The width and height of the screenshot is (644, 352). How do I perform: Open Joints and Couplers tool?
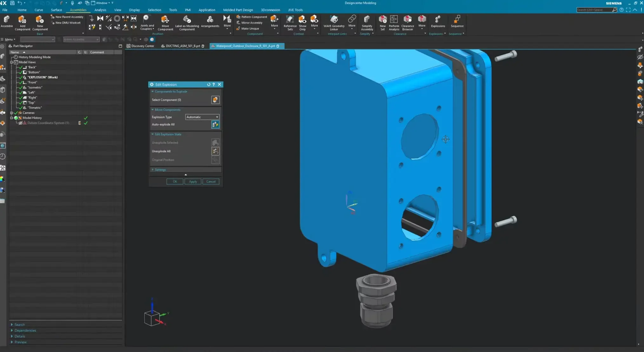point(147,23)
